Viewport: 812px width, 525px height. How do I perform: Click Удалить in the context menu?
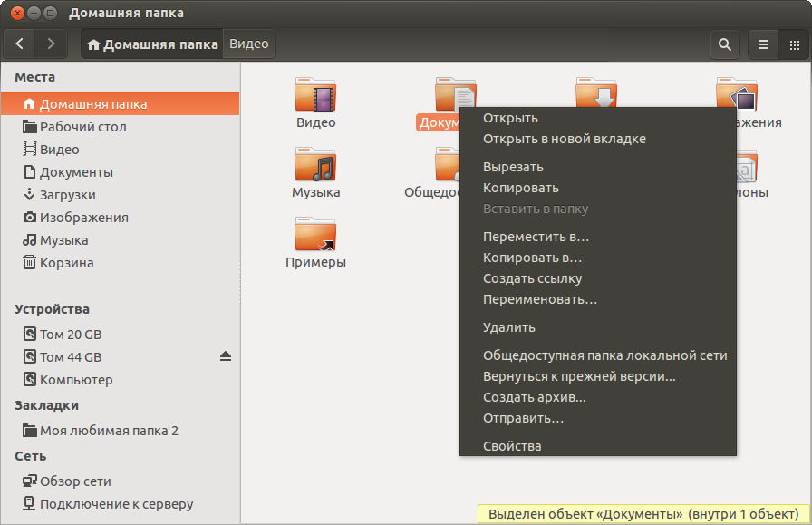coord(509,327)
